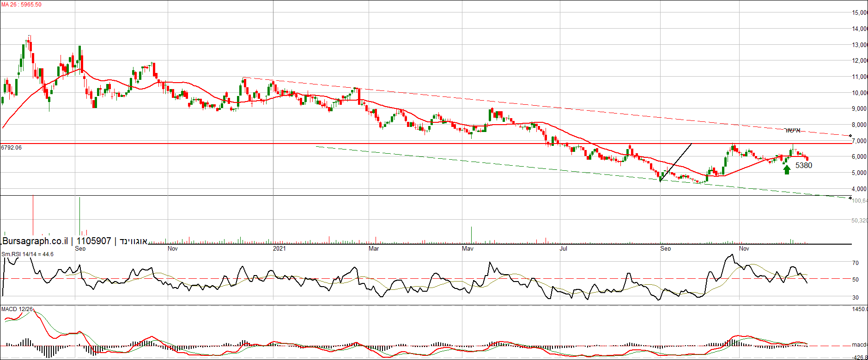Viewport: 868px width, 360px height.
Task: Select the black diagonal trendline
Action: click(x=675, y=162)
